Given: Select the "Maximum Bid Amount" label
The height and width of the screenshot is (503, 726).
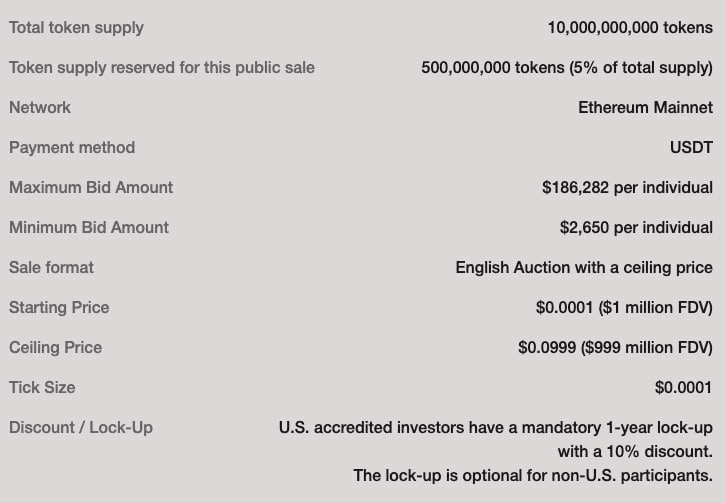Looking at the screenshot, I should [91, 187].
